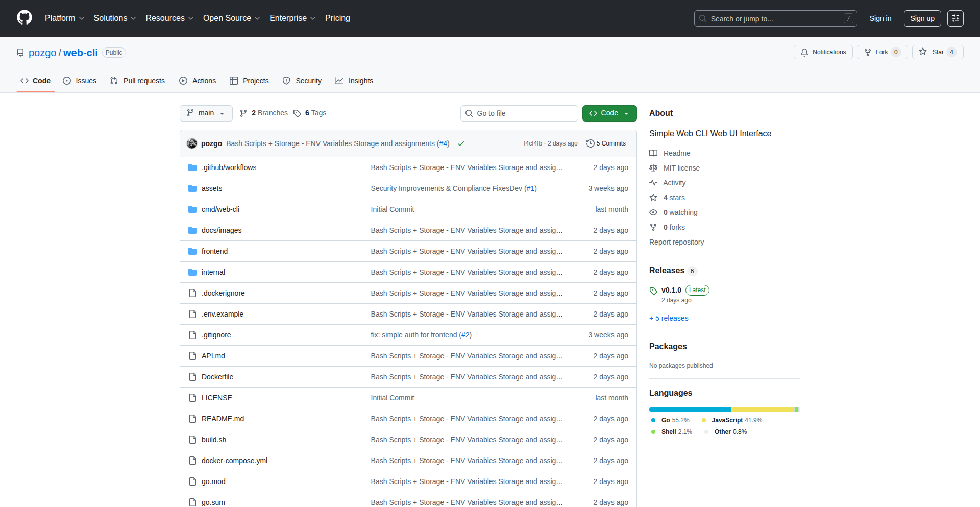The image size is (980, 507).
Task: Open the frontend folder
Action: coord(214,251)
